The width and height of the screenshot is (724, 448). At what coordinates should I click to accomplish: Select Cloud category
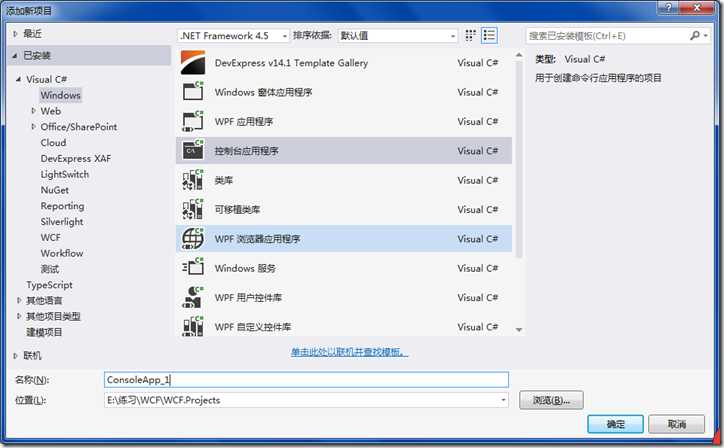pyautogui.click(x=53, y=143)
